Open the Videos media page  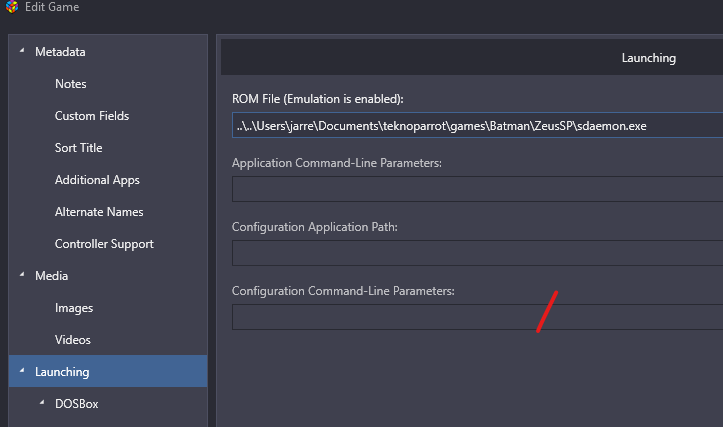tap(72, 340)
